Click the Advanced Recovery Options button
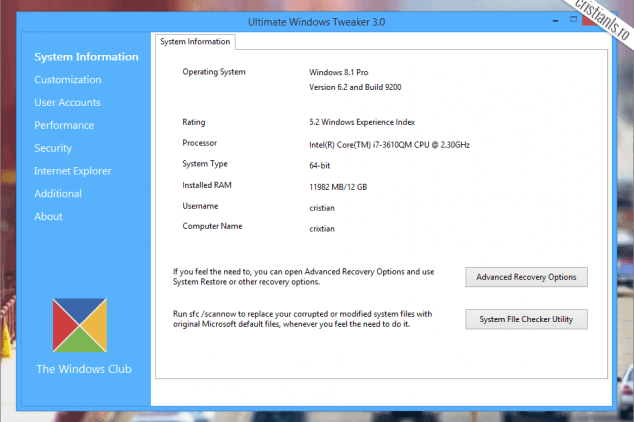The height and width of the screenshot is (422, 634). [526, 277]
